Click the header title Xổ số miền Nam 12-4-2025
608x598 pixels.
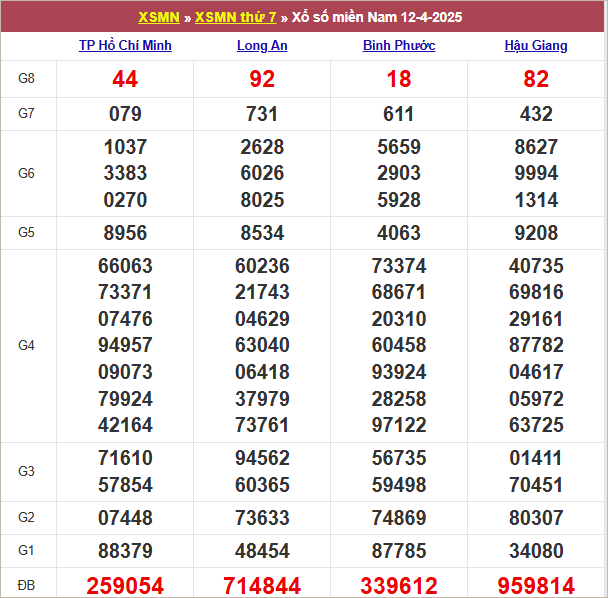pos(377,17)
